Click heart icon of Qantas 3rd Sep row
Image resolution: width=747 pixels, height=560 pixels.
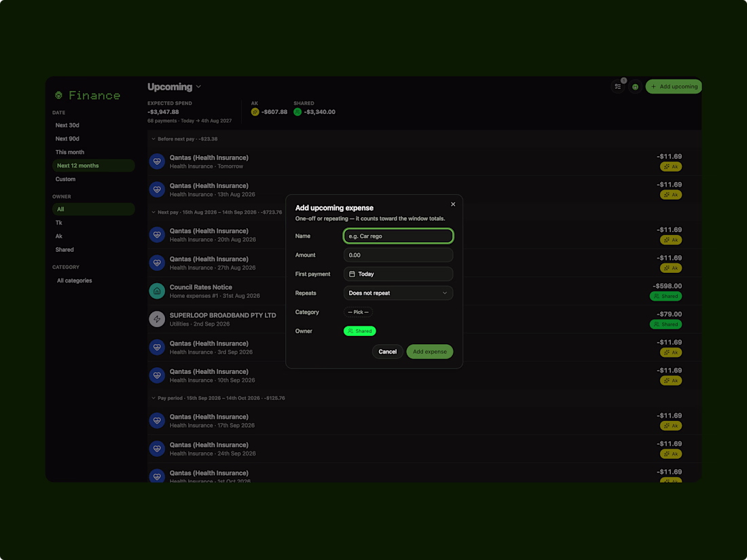pyautogui.click(x=157, y=347)
